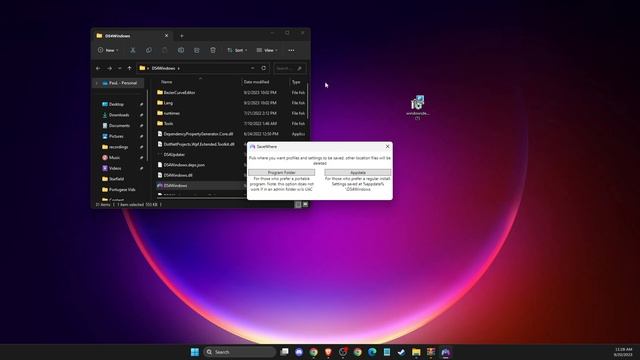The width and height of the screenshot is (640, 360).
Task: Open File Explorer from the taskbar
Action: click(416, 352)
